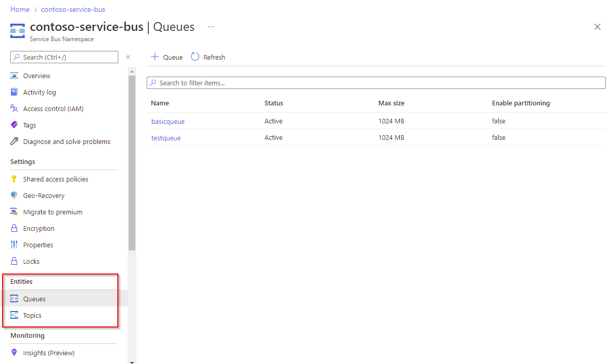This screenshot has width=616, height=364.
Task: Open Migrate to premium
Action: [52, 211]
